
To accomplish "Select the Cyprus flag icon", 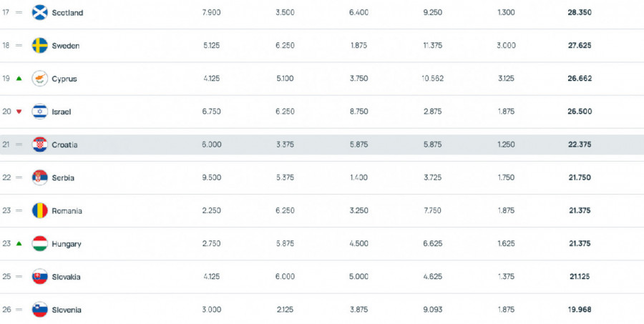I will click(40, 79).
